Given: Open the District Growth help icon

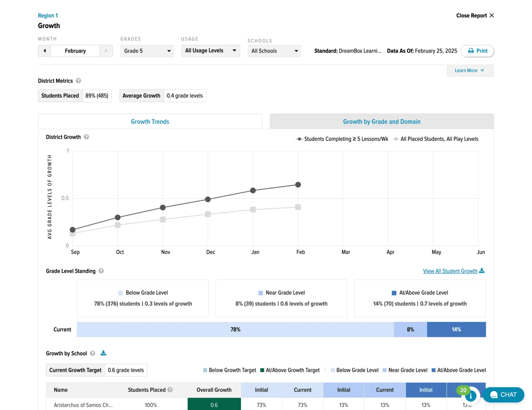Looking at the screenshot, I should click(87, 137).
